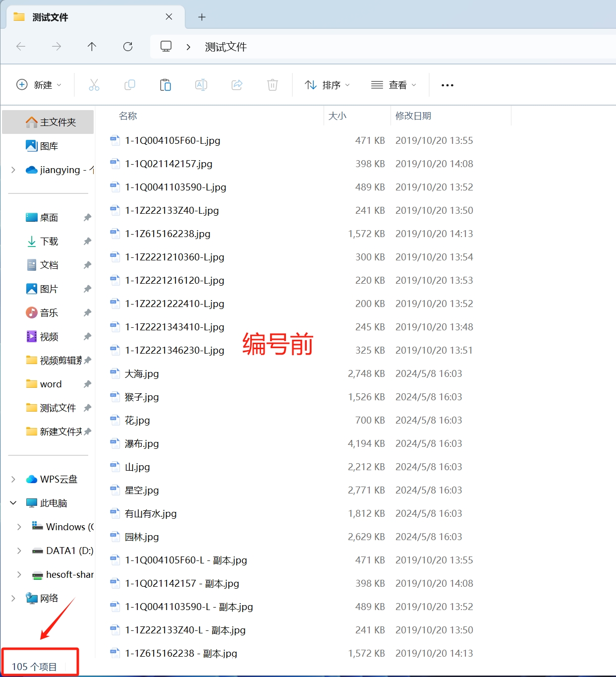Open the see-more ellipsis menu
Image resolution: width=616 pixels, height=677 pixels.
447,85
